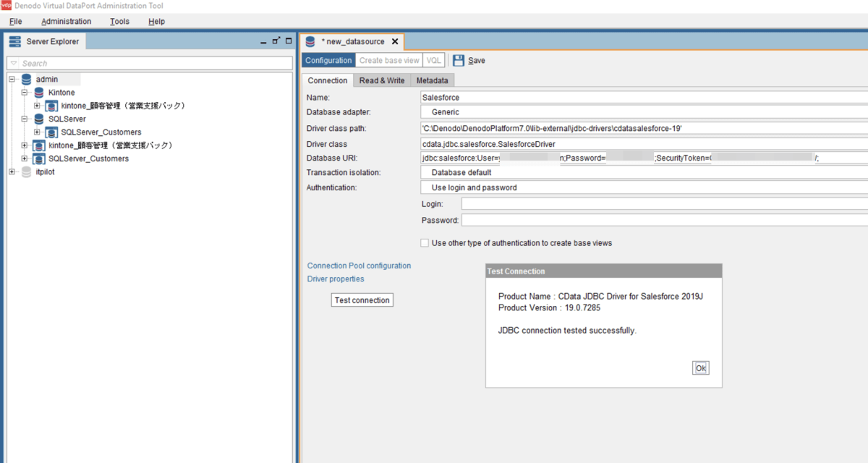Select the Configuration view button
This screenshot has width=868, height=463.
tap(328, 60)
